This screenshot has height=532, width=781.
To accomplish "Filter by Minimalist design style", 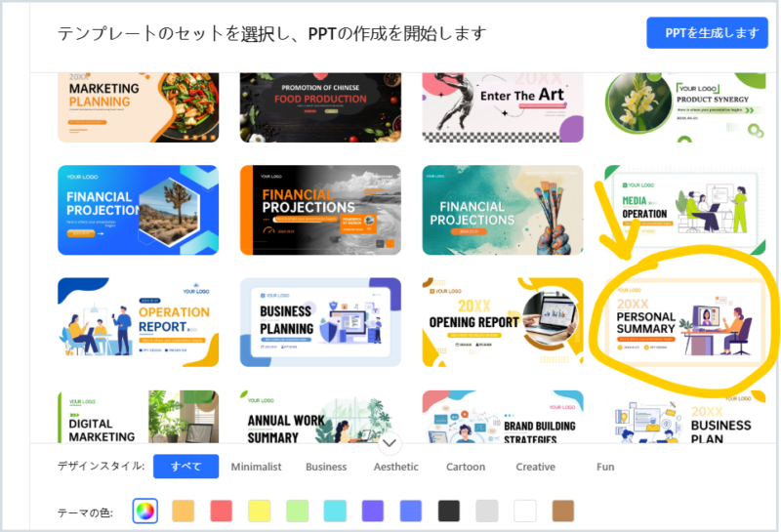I will coord(256,467).
